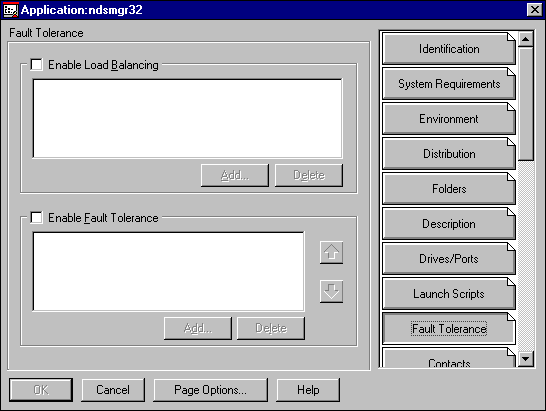
Task: Click the page list scrollbar thumb
Action: pyautogui.click(x=525, y=104)
